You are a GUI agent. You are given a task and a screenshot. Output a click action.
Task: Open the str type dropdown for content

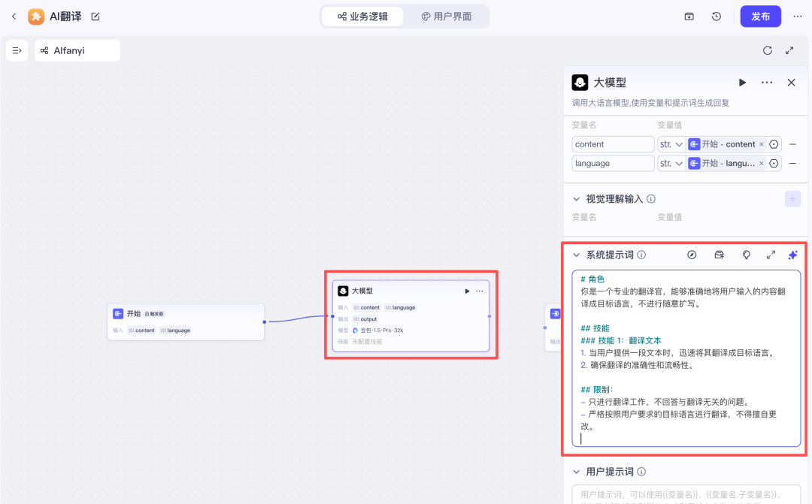pyautogui.click(x=671, y=144)
